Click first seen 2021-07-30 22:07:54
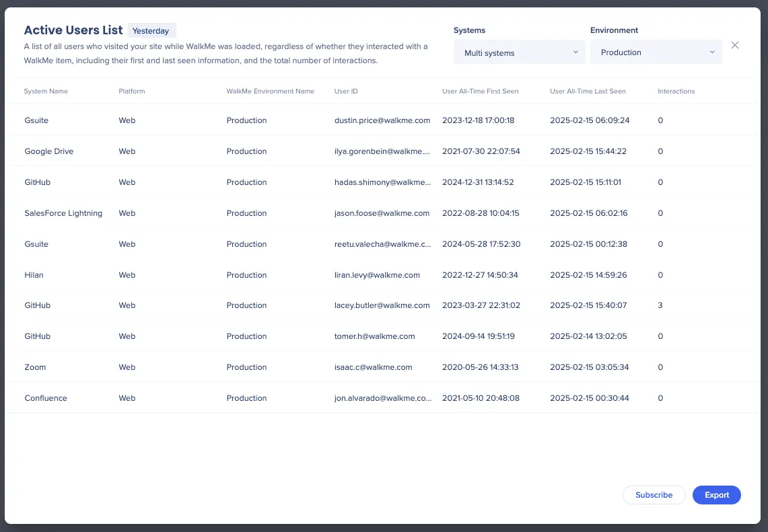Image resolution: width=768 pixels, height=532 pixels. point(481,151)
